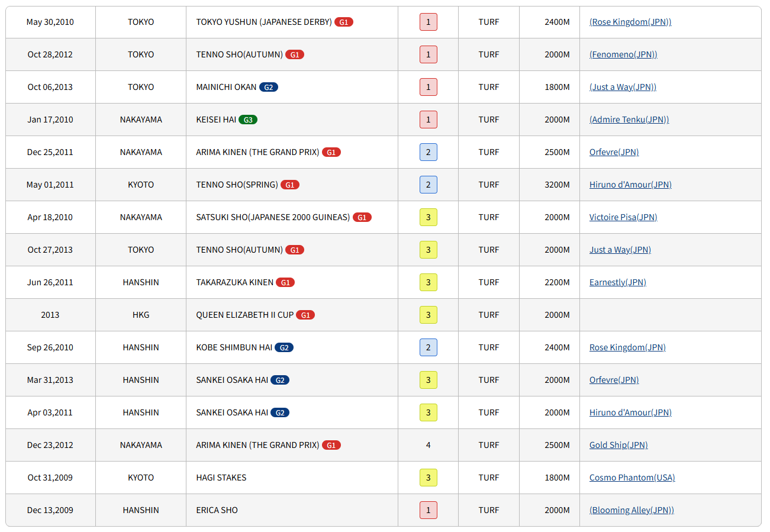770x532 pixels.
Task: Click the 1st place badge in Tokyo Yushun row
Action: pyautogui.click(x=429, y=22)
